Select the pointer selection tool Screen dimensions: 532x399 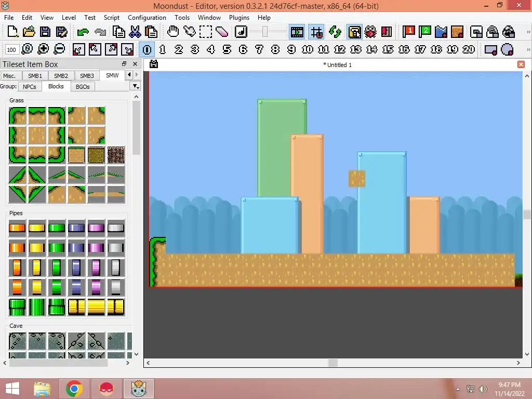190,32
